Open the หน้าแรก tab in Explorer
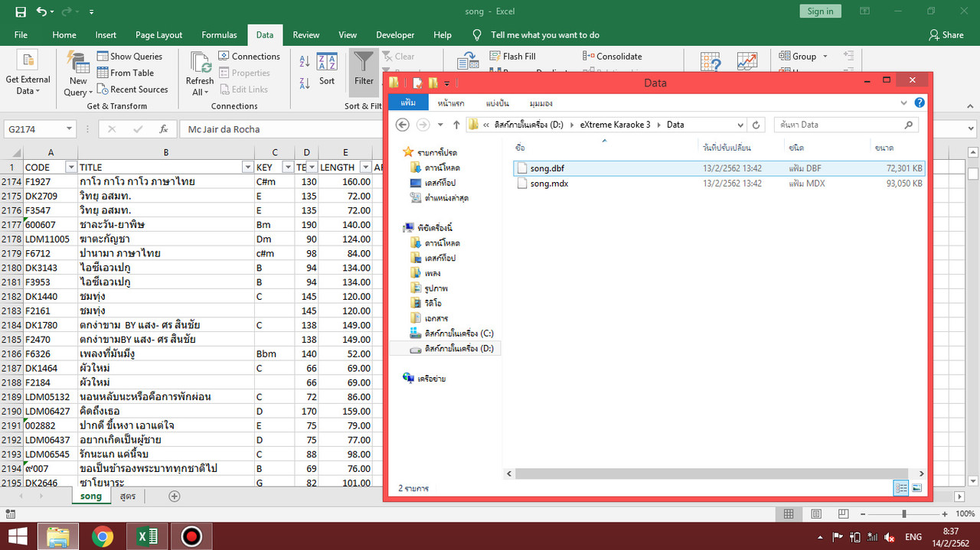This screenshot has height=550, width=980. pos(451,103)
